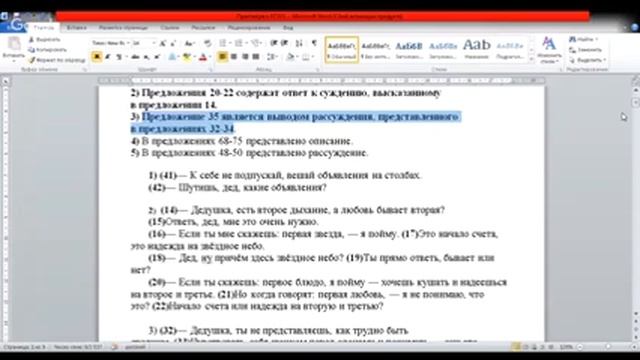Click the Grow Font icon
640x360 pixels.
pyautogui.click(x=162, y=43)
